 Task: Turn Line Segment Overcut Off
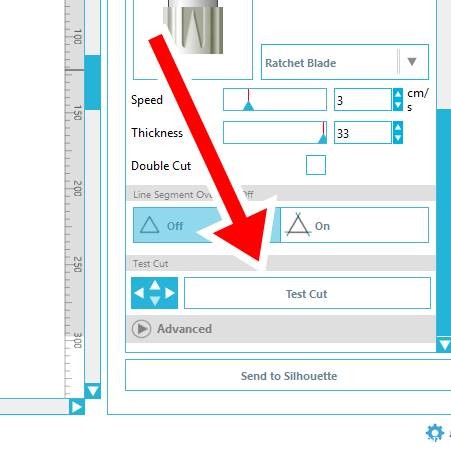click(206, 225)
